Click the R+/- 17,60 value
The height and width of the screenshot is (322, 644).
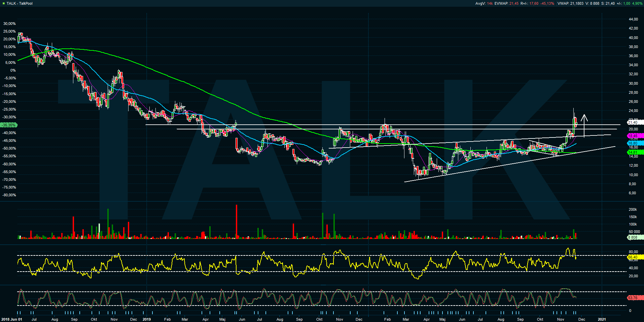(x=529, y=3)
